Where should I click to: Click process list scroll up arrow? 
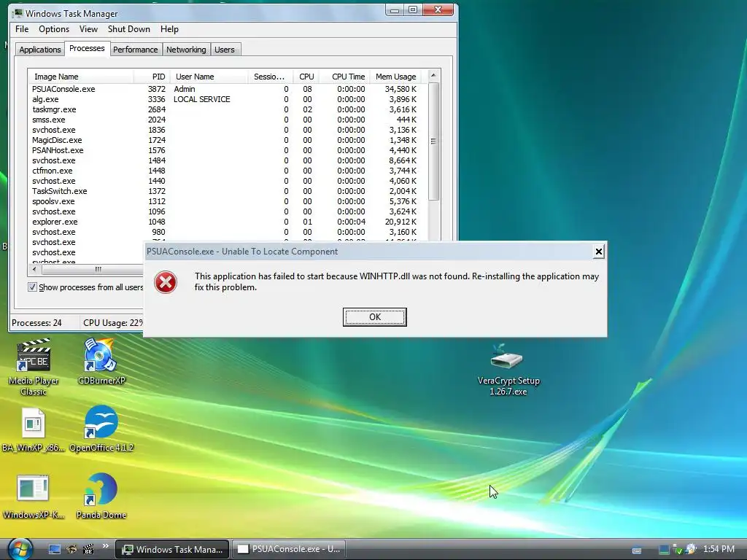[433, 75]
